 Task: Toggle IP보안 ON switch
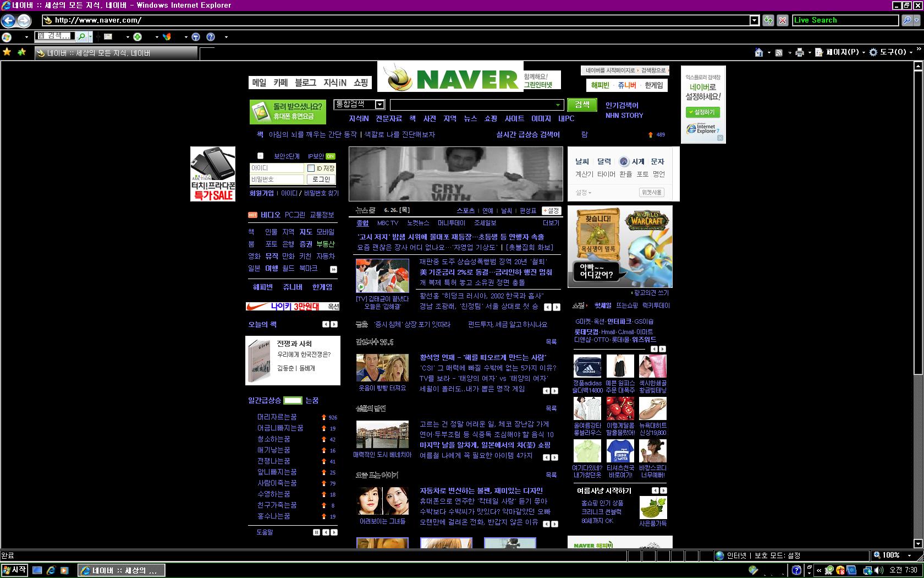pyautogui.click(x=330, y=156)
